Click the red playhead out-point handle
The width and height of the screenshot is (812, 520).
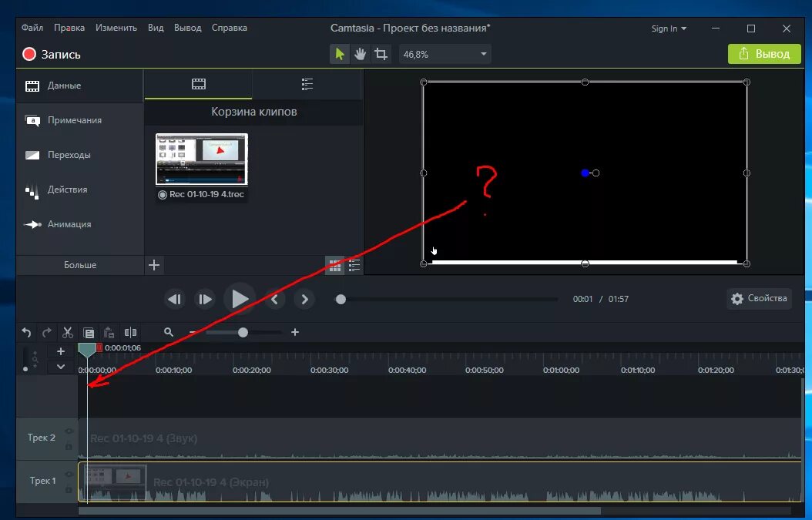[x=99, y=348]
